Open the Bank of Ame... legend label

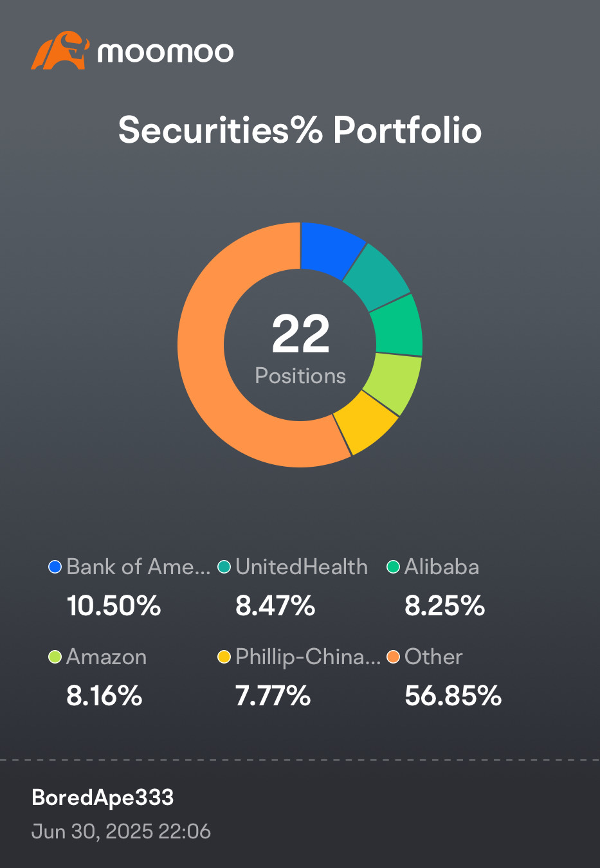138,567
